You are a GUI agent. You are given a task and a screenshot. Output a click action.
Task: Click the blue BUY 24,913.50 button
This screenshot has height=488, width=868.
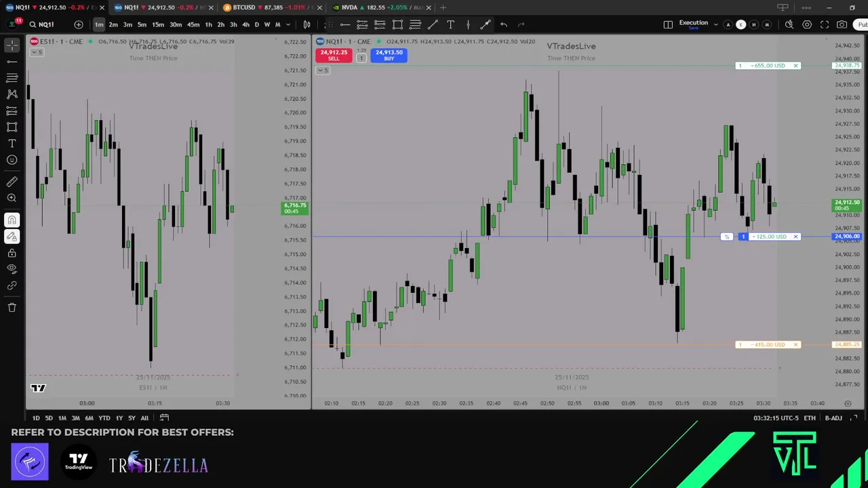[389, 56]
